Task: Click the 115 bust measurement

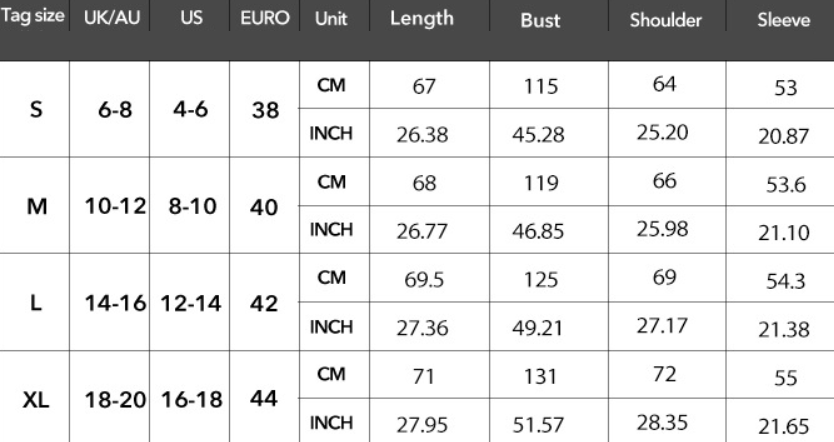Action: pyautogui.click(x=540, y=86)
